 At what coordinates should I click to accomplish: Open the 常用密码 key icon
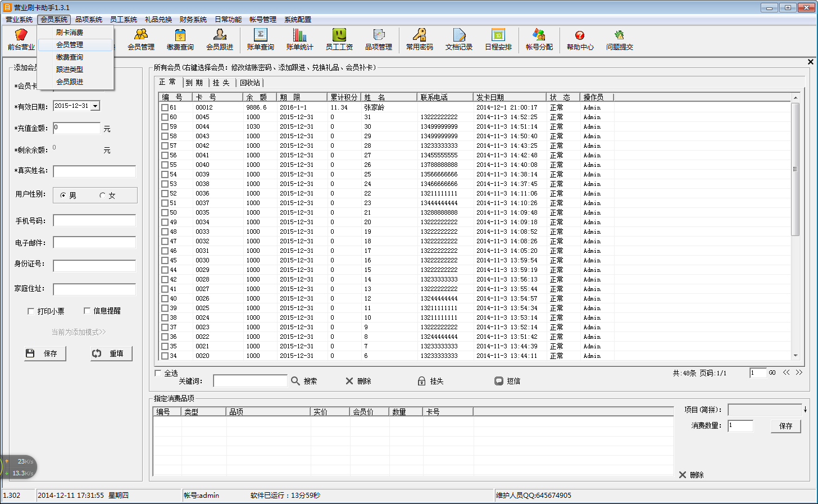click(420, 39)
